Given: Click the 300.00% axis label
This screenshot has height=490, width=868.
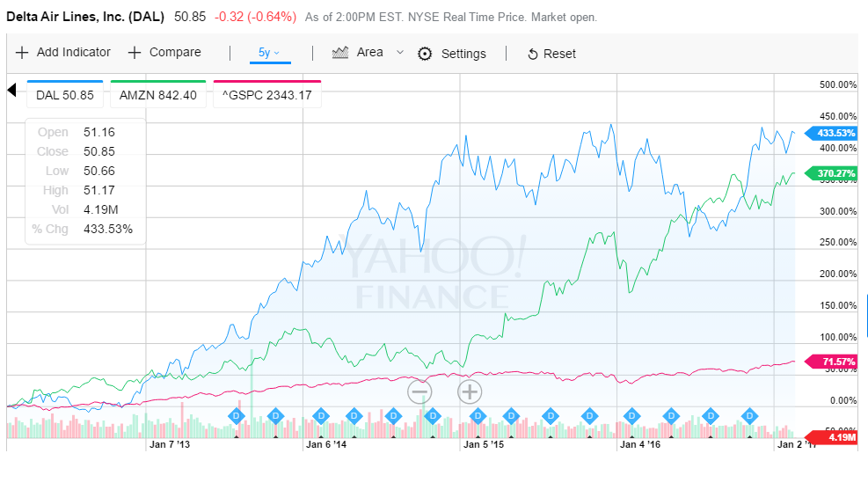Looking at the screenshot, I should click(837, 211).
